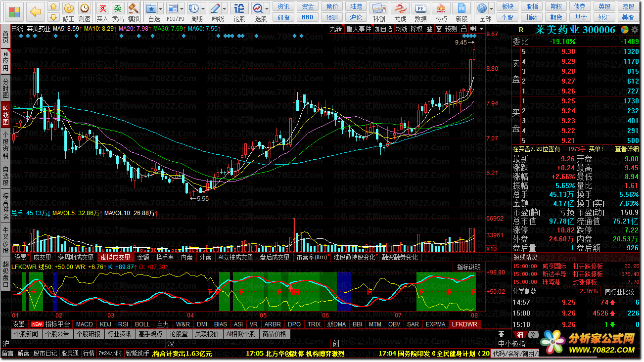Screen dimensions: 644x362
Task: Click the pie chart icon beside 300006
Action: point(625,30)
